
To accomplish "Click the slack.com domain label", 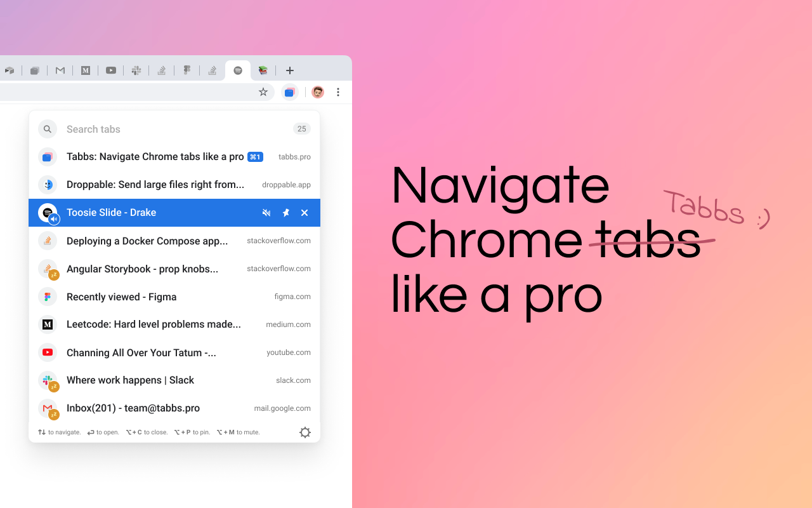I will click(293, 380).
